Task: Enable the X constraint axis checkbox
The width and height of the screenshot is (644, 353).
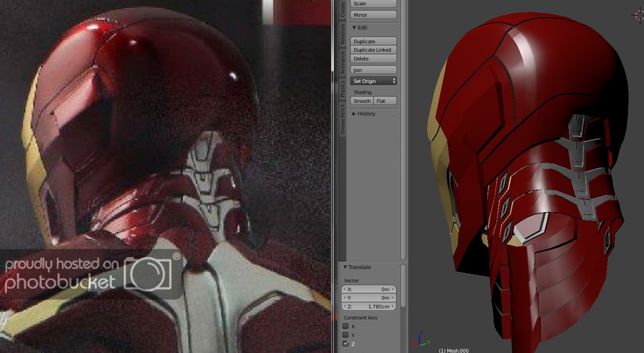Action: 345,327
